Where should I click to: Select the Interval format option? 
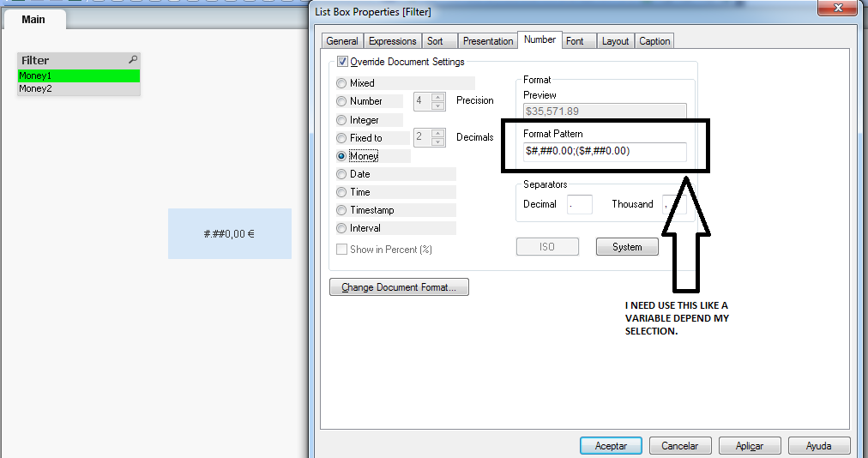coord(341,228)
